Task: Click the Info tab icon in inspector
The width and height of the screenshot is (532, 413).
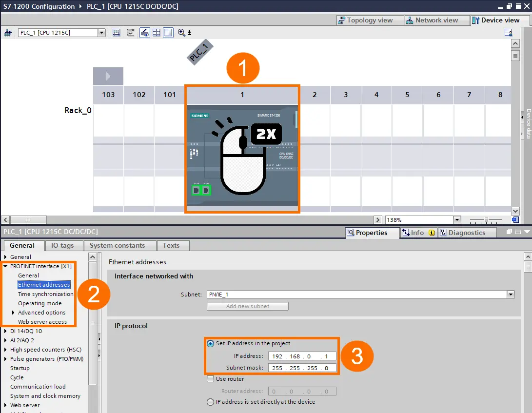Action: tap(405, 233)
